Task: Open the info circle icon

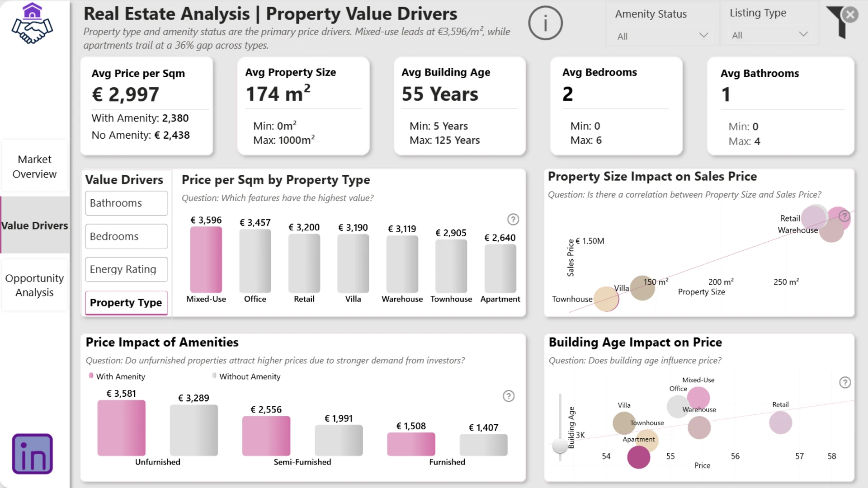Action: 545,23
